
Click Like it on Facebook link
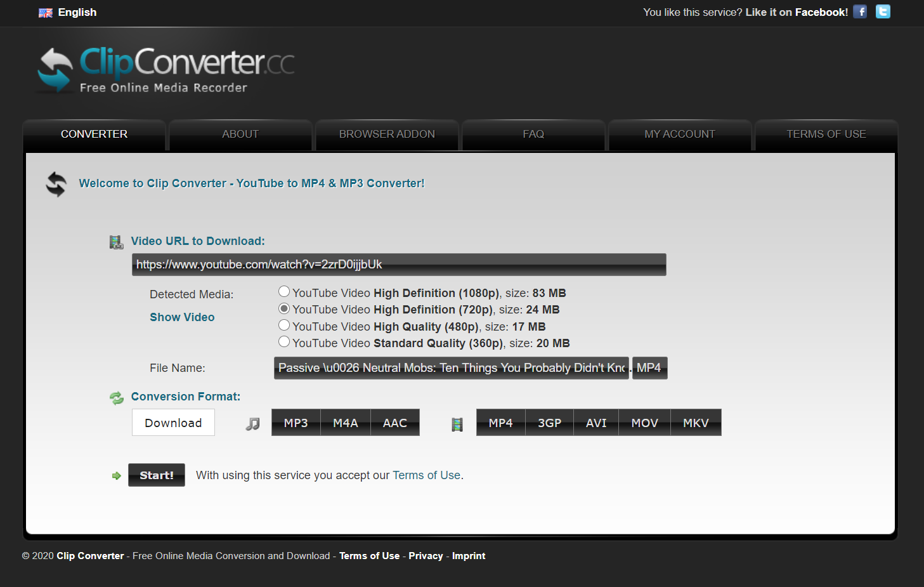click(797, 12)
